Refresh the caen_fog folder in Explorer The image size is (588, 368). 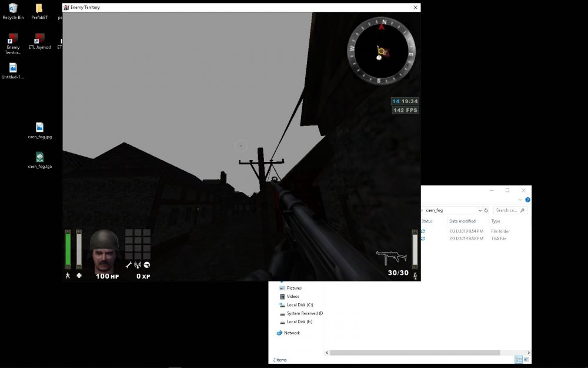point(486,210)
